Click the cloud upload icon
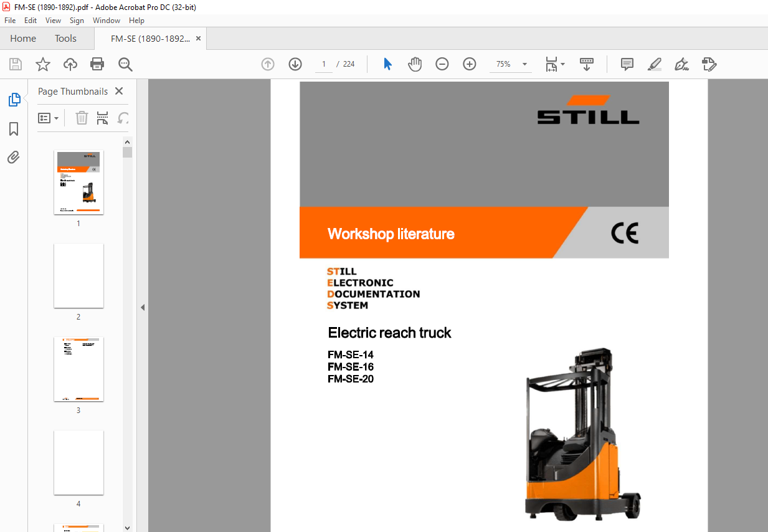This screenshot has height=532, width=768. pyautogui.click(x=70, y=64)
